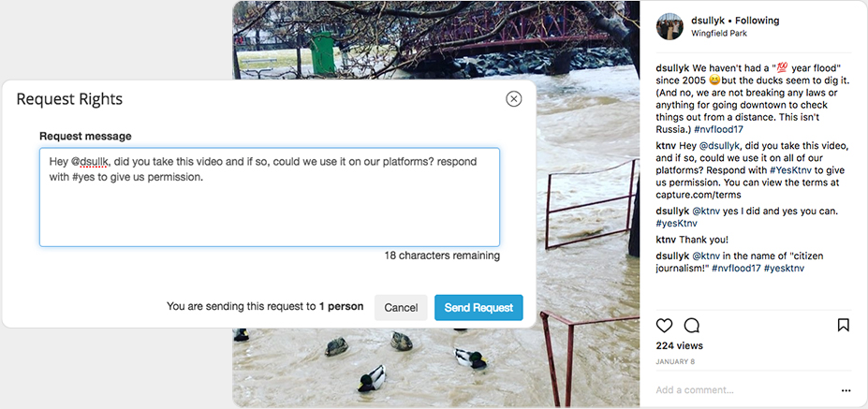
Task: Open more options ellipsis menu
Action: tap(846, 390)
